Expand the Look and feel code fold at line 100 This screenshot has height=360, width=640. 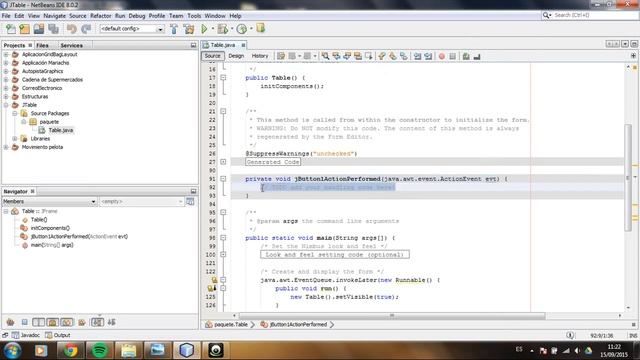point(223,255)
